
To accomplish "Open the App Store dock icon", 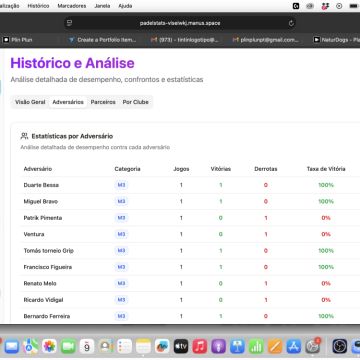I will pyautogui.click(x=294, y=347).
